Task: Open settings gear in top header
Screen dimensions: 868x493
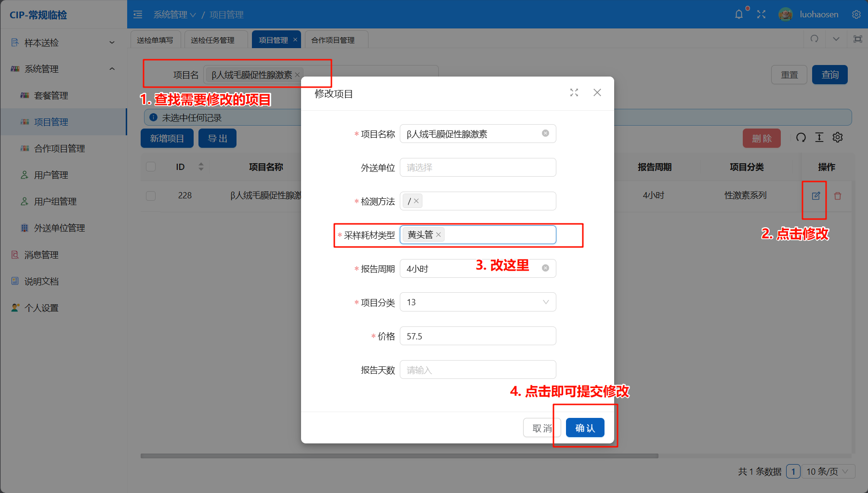Action: click(x=856, y=14)
